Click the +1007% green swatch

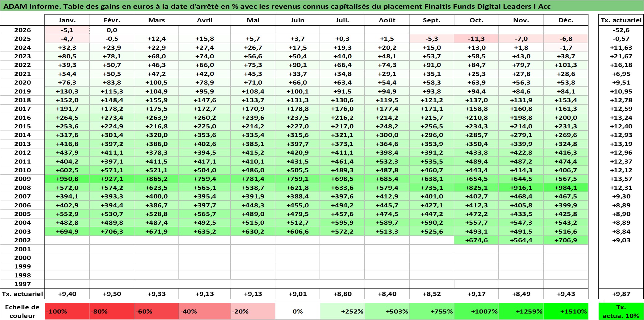click(x=476, y=311)
